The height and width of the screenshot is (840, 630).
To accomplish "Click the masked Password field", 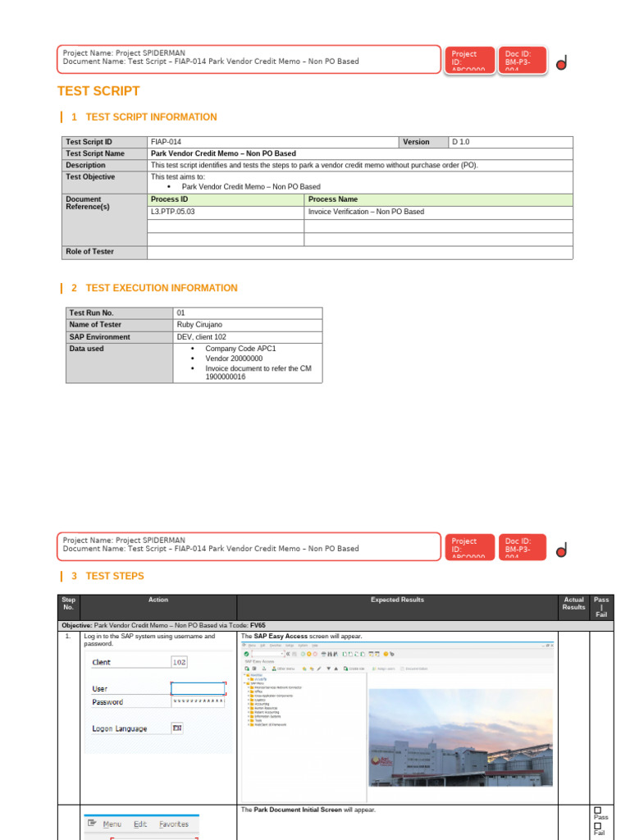I will [x=198, y=701].
